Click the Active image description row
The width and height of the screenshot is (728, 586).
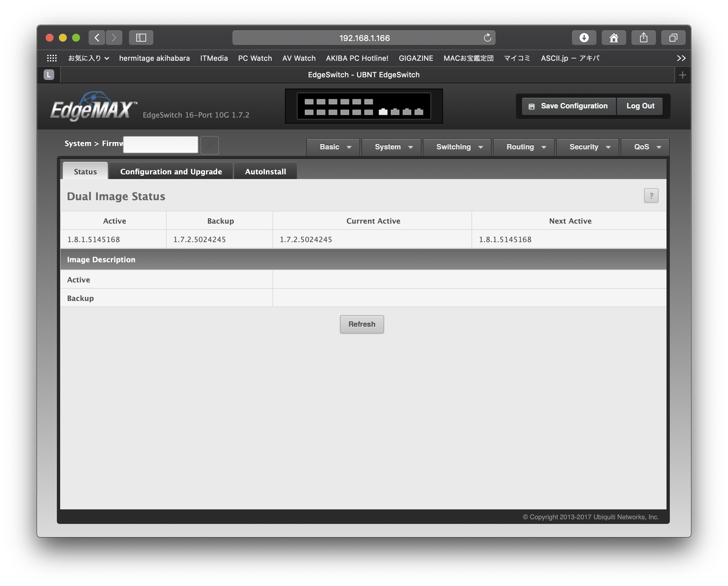pos(363,279)
